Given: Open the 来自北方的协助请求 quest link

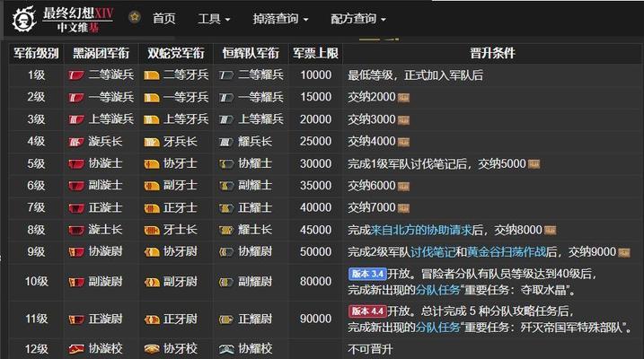Looking at the screenshot, I should point(421,230).
